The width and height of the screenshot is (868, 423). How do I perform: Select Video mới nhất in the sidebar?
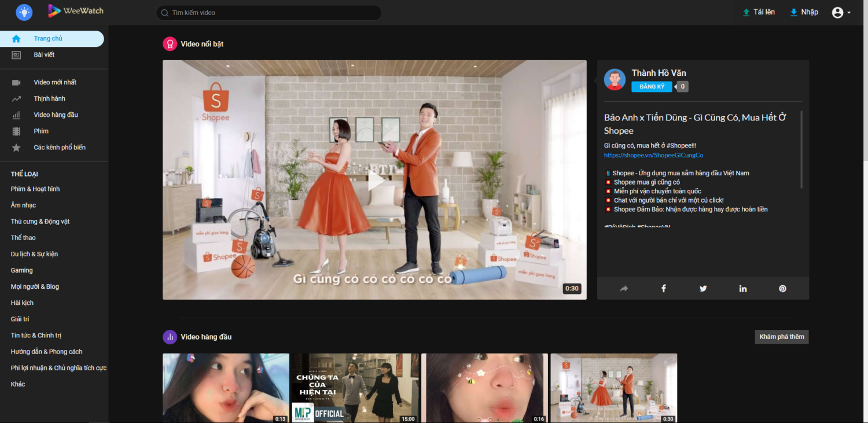(55, 82)
